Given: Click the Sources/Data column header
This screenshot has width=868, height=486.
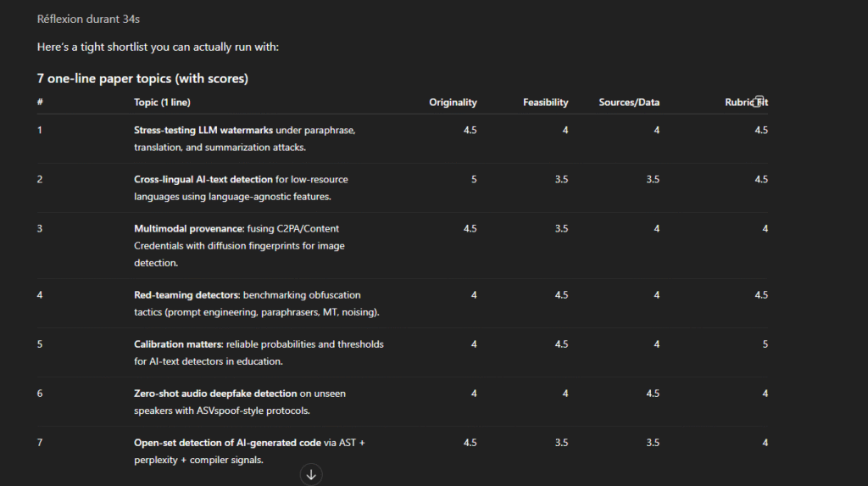Looking at the screenshot, I should tap(629, 103).
